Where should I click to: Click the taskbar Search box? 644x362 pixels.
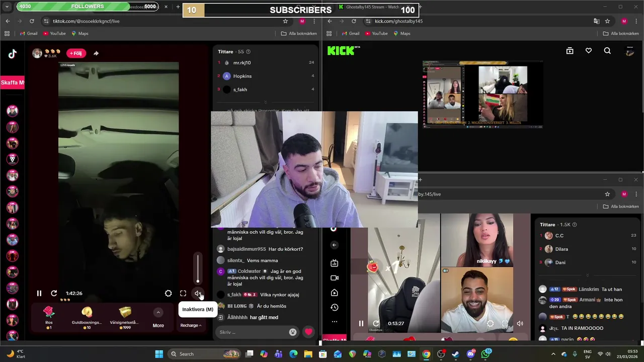pyautogui.click(x=205, y=354)
